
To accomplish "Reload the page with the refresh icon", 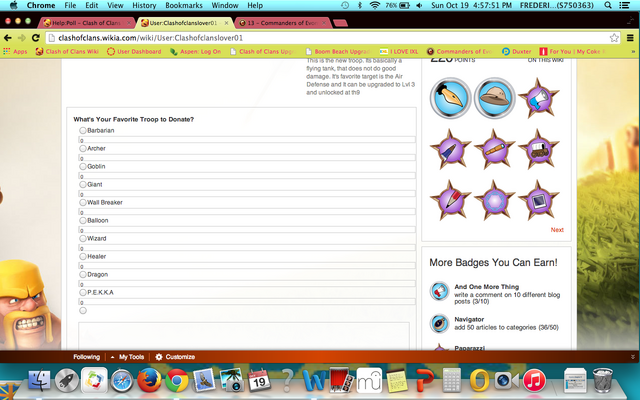I will point(36,38).
